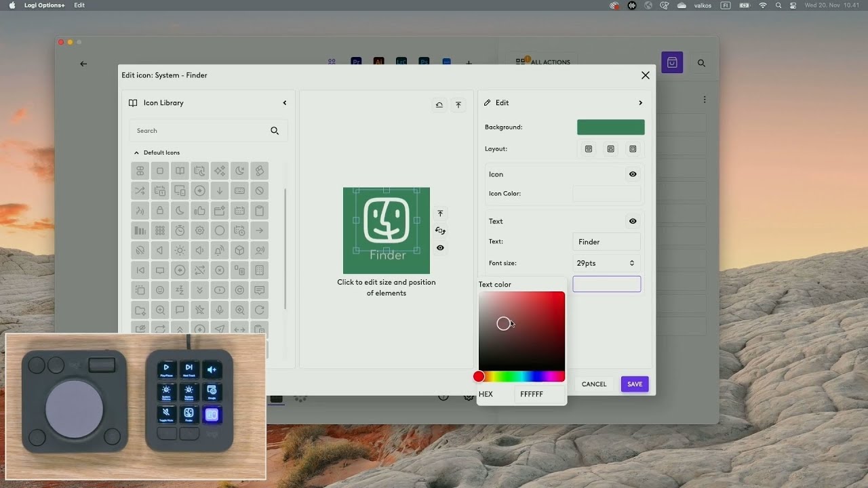Click the rainbow hue slider

coord(521,377)
